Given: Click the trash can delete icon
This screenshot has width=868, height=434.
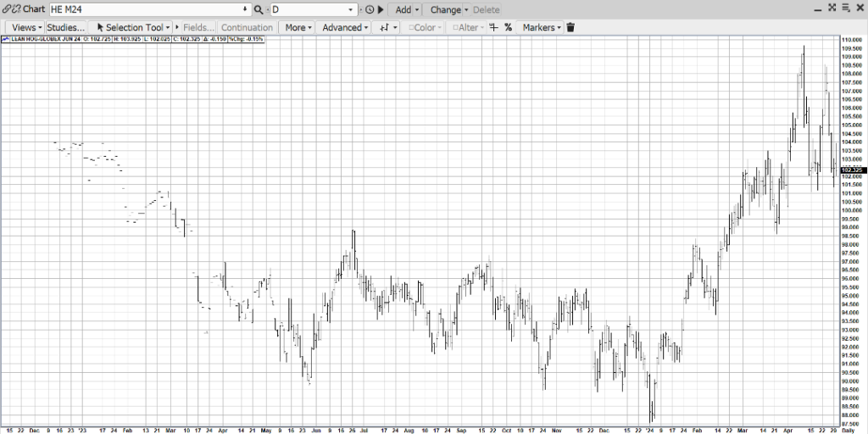Looking at the screenshot, I should pyautogui.click(x=570, y=27).
